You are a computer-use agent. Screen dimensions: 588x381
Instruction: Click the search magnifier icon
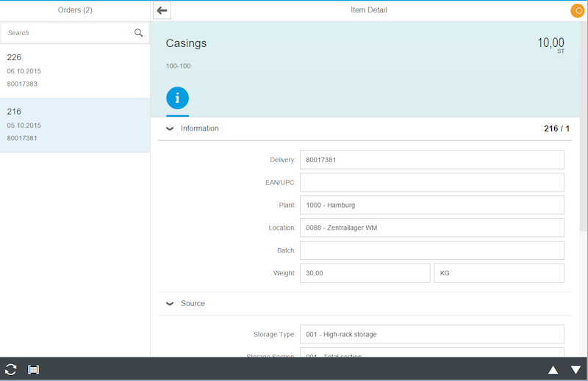(x=139, y=33)
